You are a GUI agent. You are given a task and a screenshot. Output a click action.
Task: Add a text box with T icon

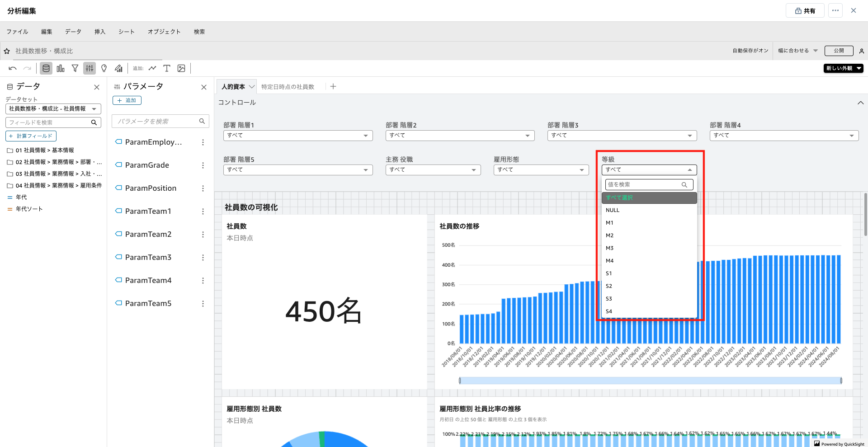[167, 68]
